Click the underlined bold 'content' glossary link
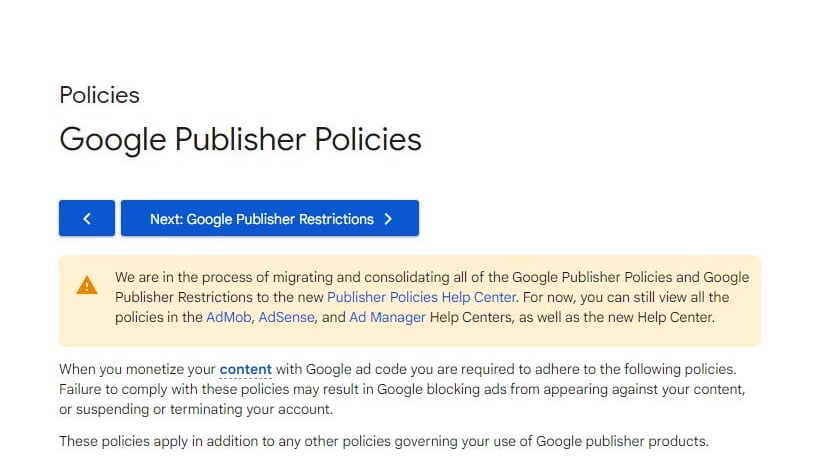The height and width of the screenshot is (460, 818). [x=245, y=369]
